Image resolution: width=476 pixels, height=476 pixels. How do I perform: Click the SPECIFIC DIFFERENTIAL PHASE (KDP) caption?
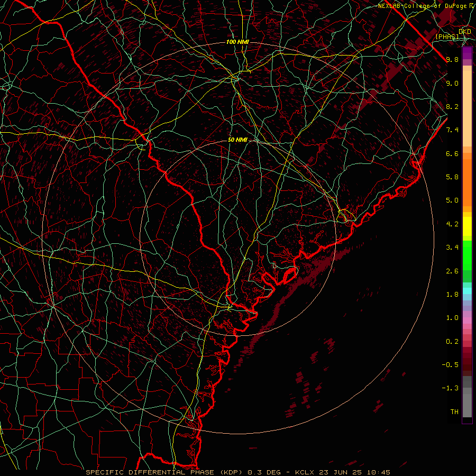coord(163,472)
